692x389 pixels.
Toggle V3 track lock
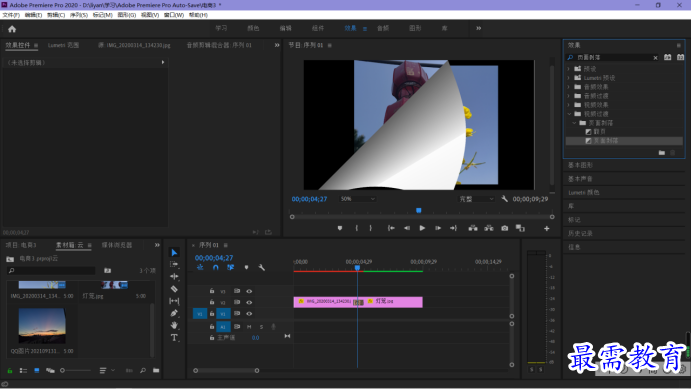212,291
